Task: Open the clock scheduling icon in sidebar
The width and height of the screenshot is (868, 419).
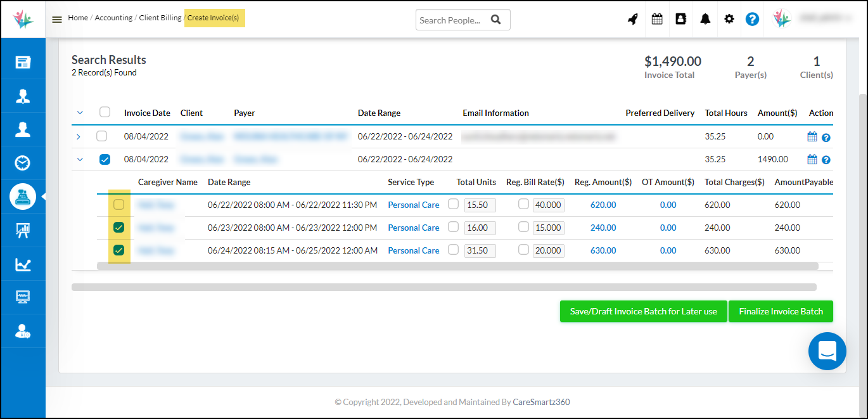Action: click(23, 163)
